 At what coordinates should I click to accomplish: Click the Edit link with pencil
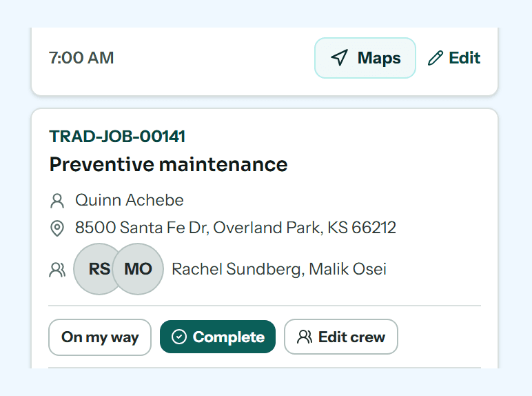[x=454, y=58]
